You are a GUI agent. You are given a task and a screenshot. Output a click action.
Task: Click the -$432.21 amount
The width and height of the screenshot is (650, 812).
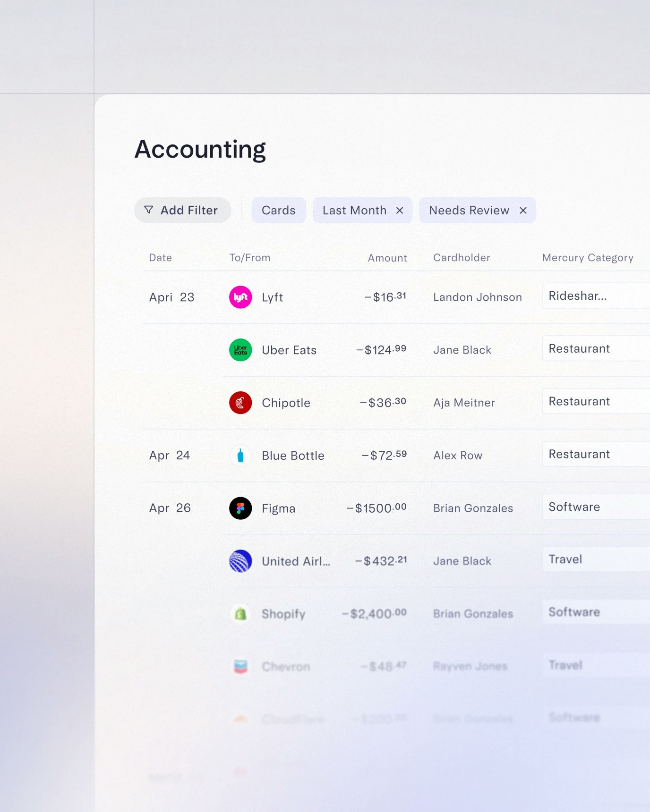pos(381,561)
